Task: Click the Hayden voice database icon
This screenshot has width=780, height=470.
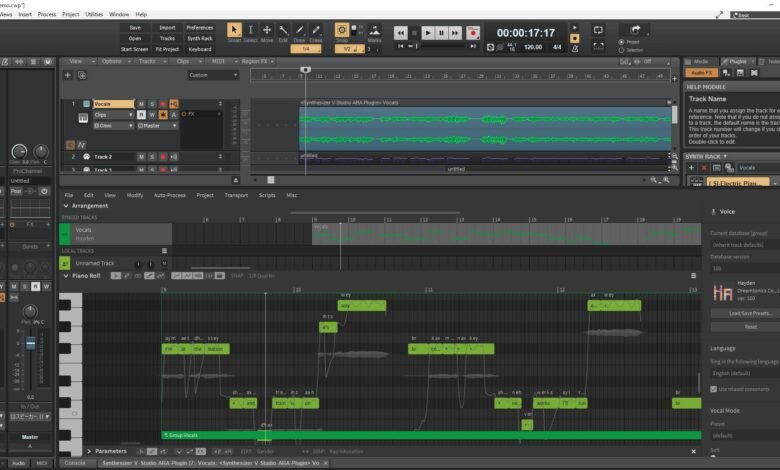Action: click(x=722, y=292)
